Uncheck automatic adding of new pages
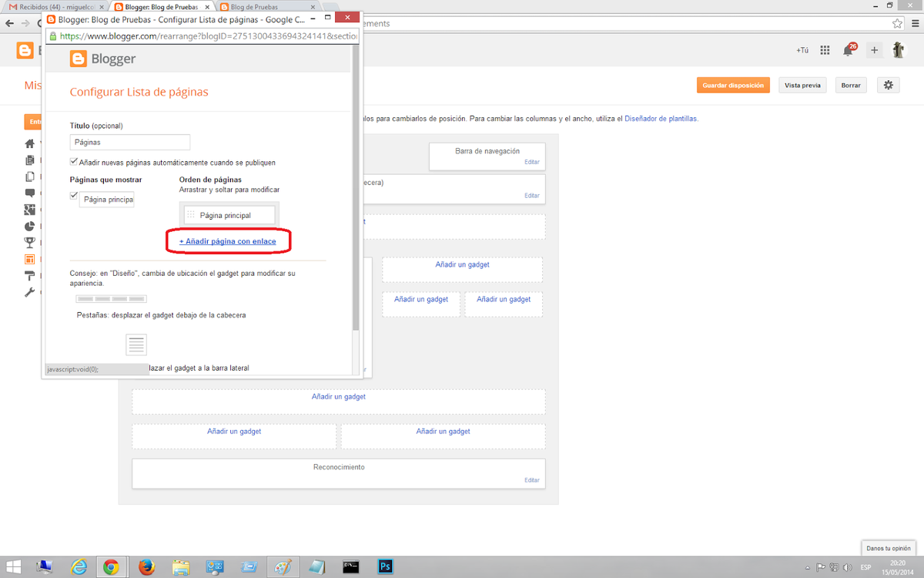This screenshot has height=578, width=924. [74, 162]
